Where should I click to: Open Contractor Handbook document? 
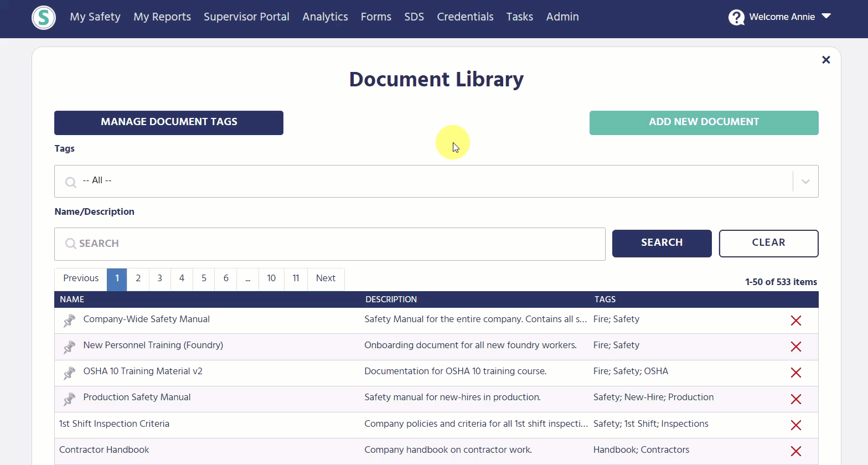point(104,450)
